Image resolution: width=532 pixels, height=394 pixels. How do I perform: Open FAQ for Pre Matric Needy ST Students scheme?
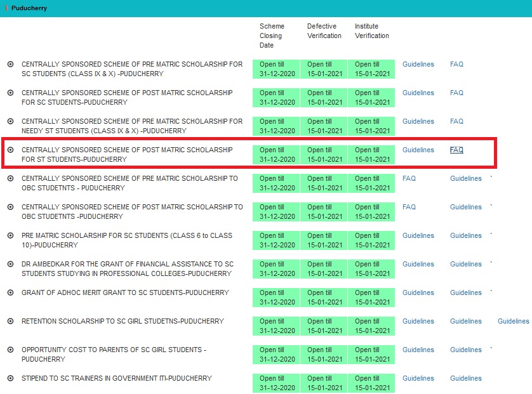(456, 121)
